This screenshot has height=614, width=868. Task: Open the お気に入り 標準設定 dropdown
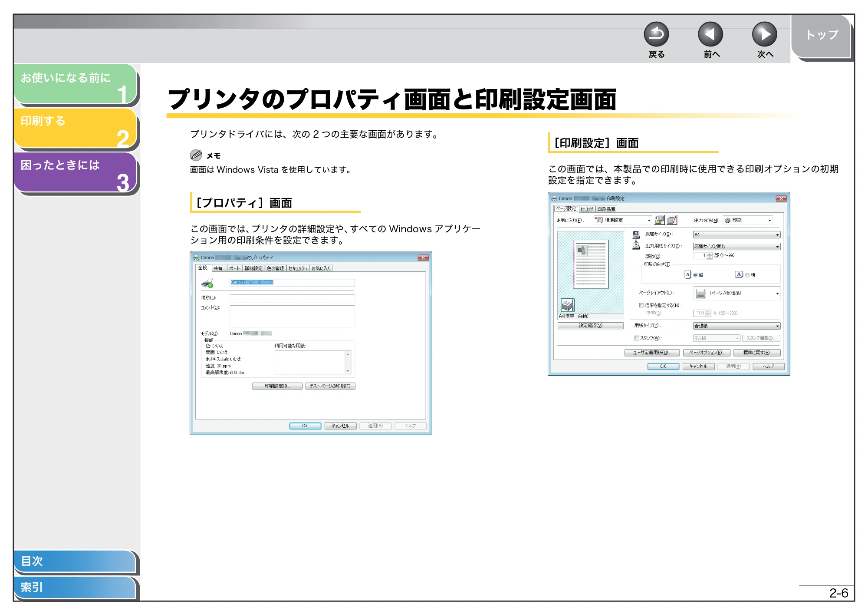[x=623, y=220]
